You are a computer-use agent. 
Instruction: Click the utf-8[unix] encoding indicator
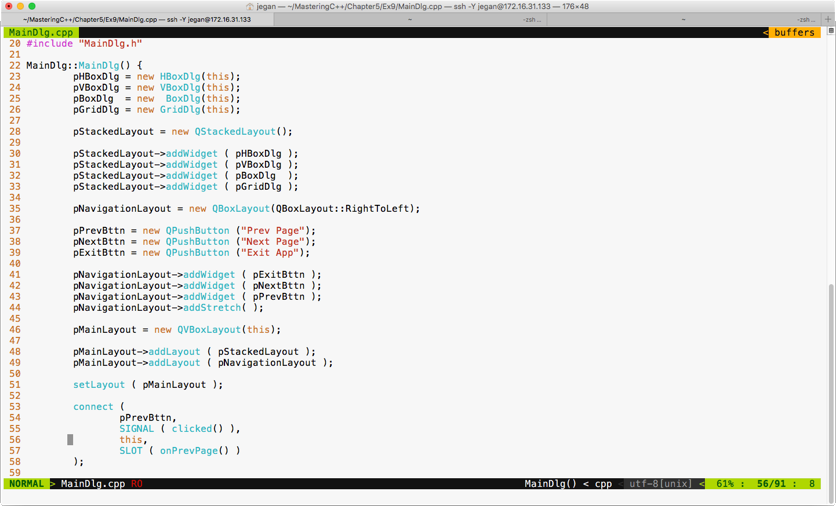pos(660,484)
